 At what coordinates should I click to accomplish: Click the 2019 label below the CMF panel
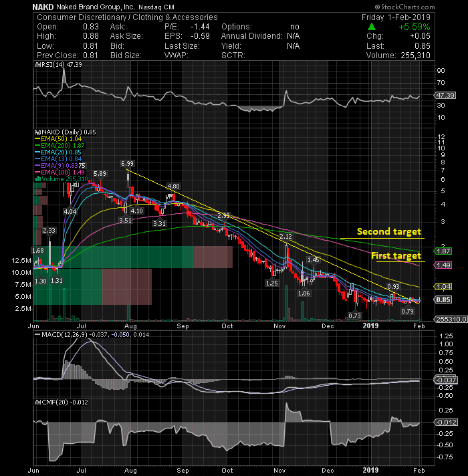(x=370, y=470)
